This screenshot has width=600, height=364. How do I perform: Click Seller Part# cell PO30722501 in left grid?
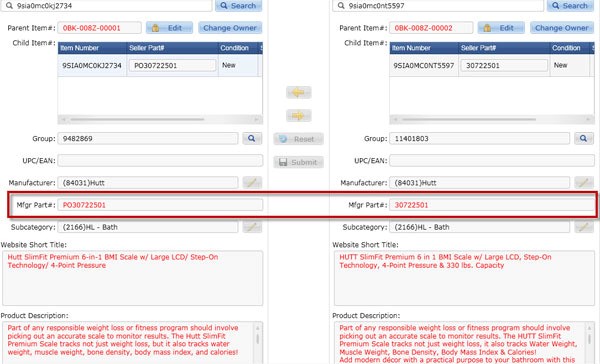pos(172,65)
